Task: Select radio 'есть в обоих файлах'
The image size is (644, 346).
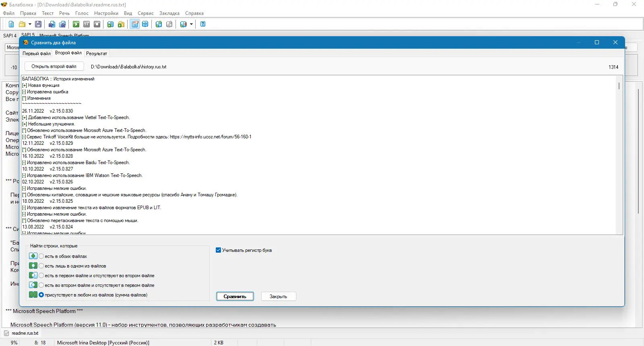Action: 41,256
